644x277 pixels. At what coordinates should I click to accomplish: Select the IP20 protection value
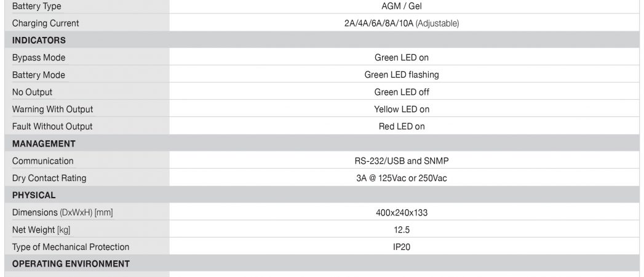[401, 247]
